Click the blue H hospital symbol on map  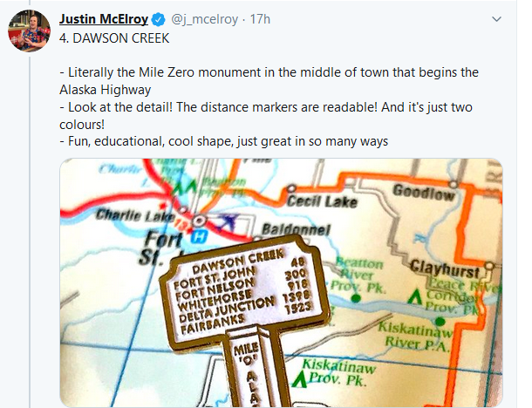[200, 235]
